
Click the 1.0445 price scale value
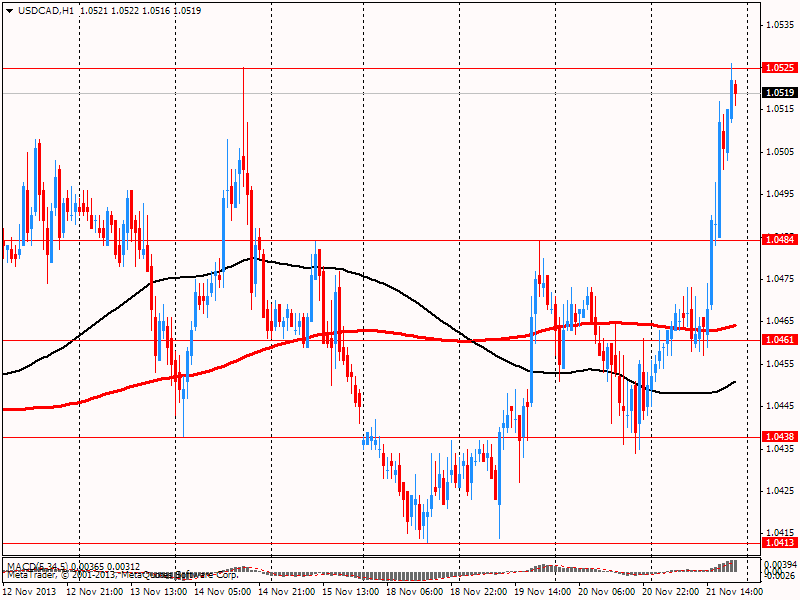[780, 406]
